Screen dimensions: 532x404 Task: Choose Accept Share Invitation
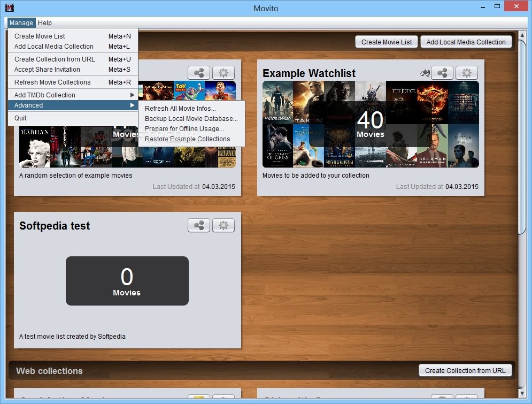coord(73,69)
